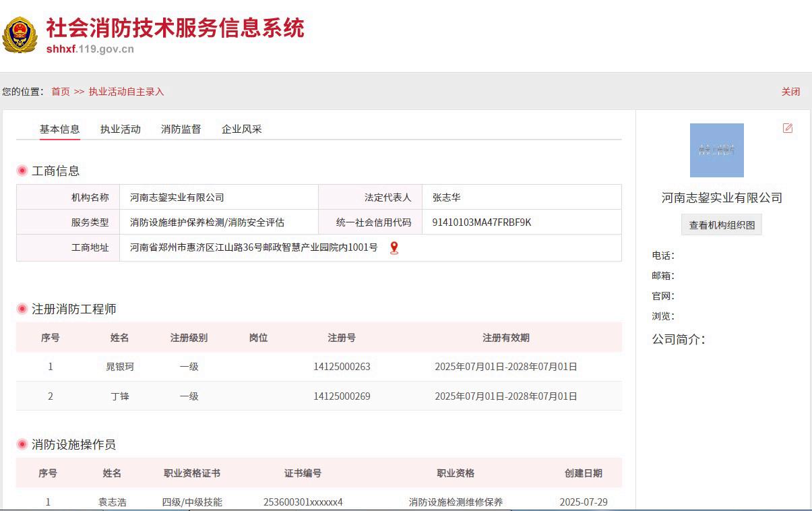Open the 企业风采 tab
Screen dimensions: 812x511
(x=241, y=129)
